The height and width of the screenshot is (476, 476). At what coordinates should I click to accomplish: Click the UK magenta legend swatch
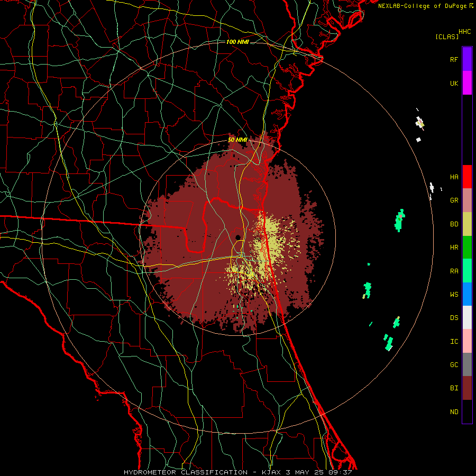click(x=467, y=83)
